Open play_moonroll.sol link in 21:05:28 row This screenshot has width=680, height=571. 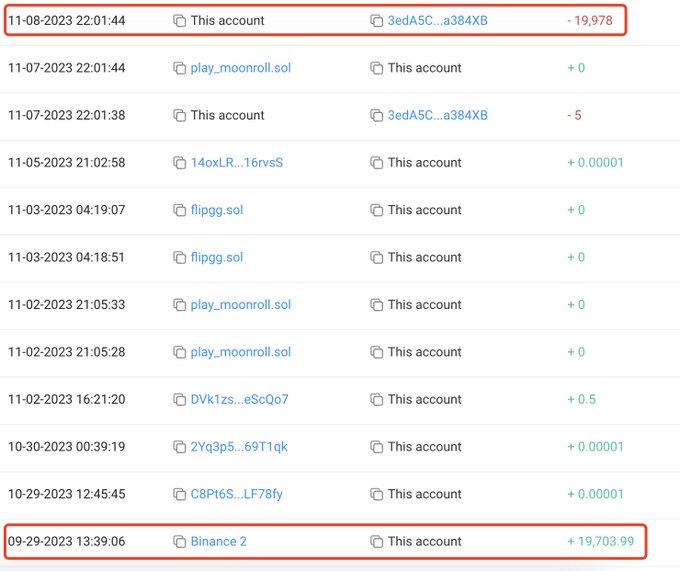(x=241, y=352)
